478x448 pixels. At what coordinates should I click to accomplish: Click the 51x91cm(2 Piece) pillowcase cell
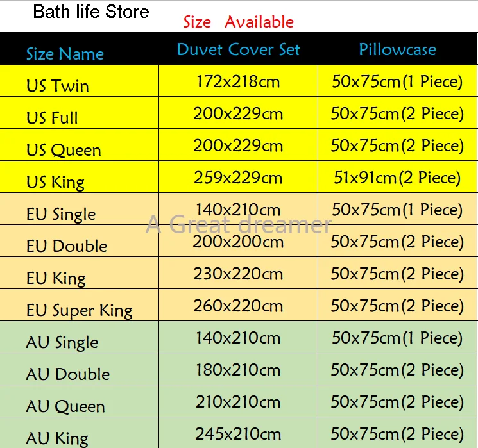pos(397,178)
